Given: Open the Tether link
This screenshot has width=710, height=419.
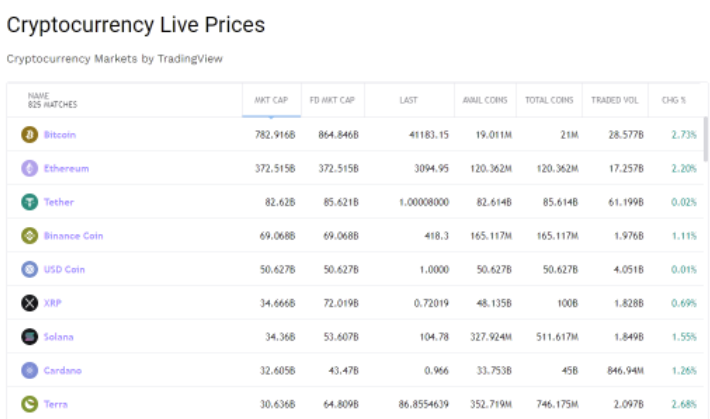Looking at the screenshot, I should 59,202.
